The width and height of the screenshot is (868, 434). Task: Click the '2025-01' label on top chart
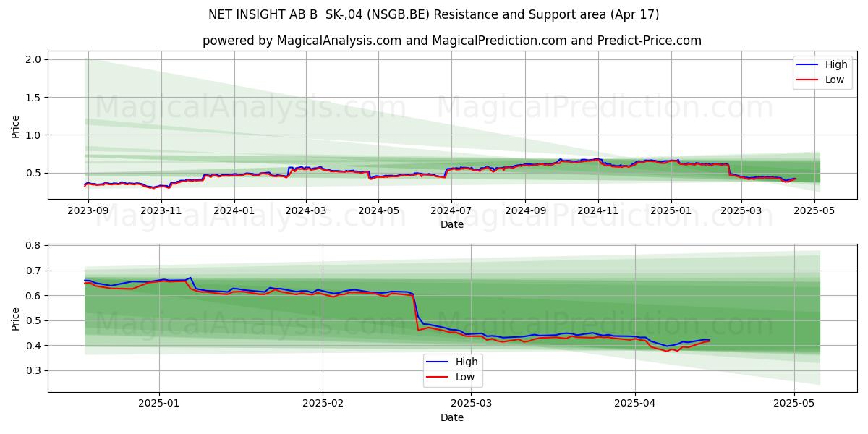click(x=672, y=211)
